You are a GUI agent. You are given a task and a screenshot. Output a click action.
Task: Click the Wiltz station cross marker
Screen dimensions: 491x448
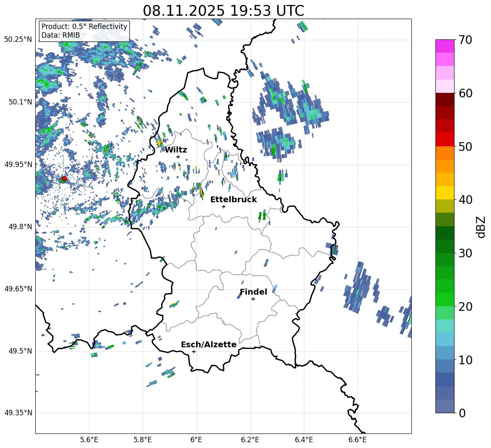(178, 157)
